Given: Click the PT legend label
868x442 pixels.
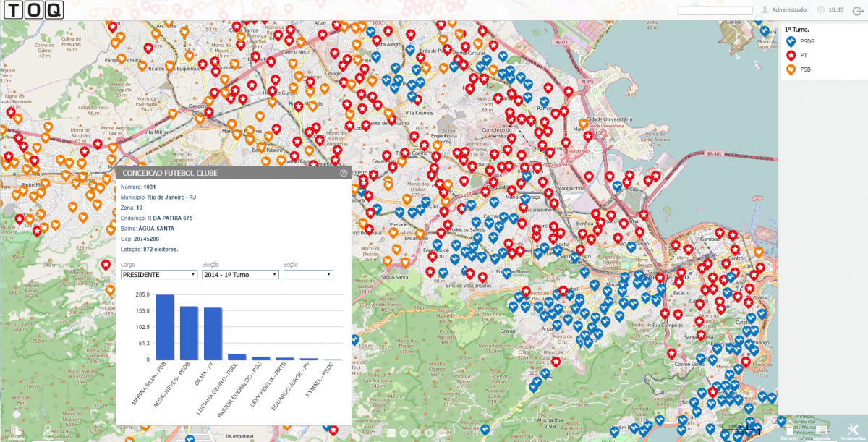Looking at the screenshot, I should click(804, 56).
